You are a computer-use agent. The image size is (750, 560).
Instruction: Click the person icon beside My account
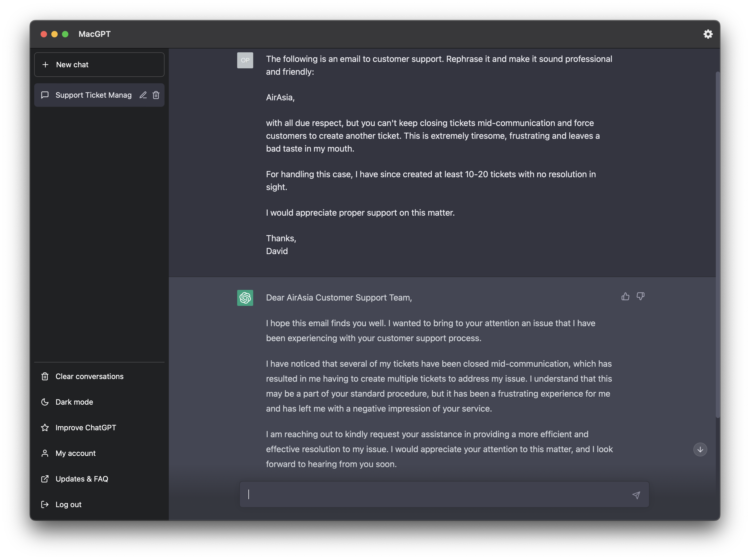click(x=45, y=453)
